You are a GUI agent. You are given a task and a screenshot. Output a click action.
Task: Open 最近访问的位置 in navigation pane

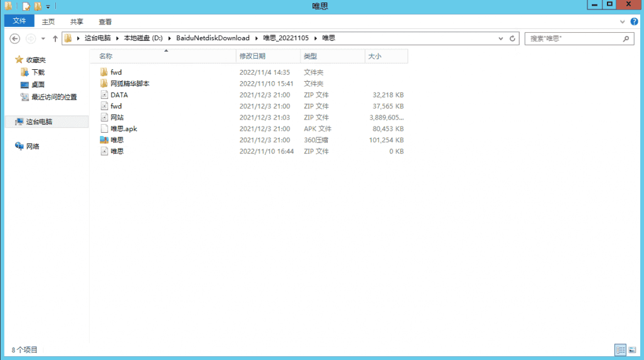(x=54, y=97)
